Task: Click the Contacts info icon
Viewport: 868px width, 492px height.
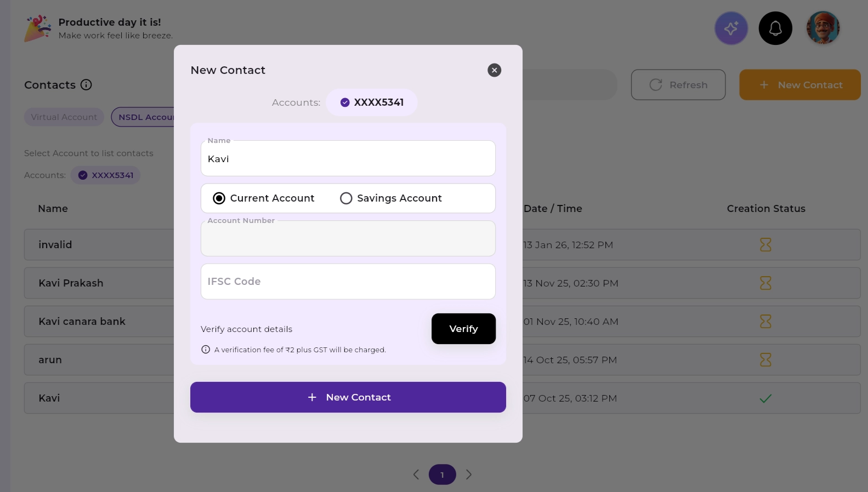Action: (86, 85)
